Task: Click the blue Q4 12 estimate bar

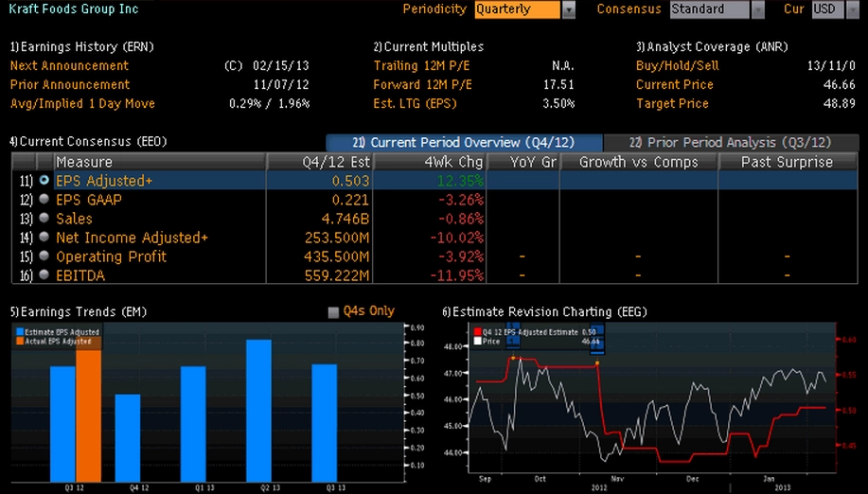Action: tap(128, 438)
